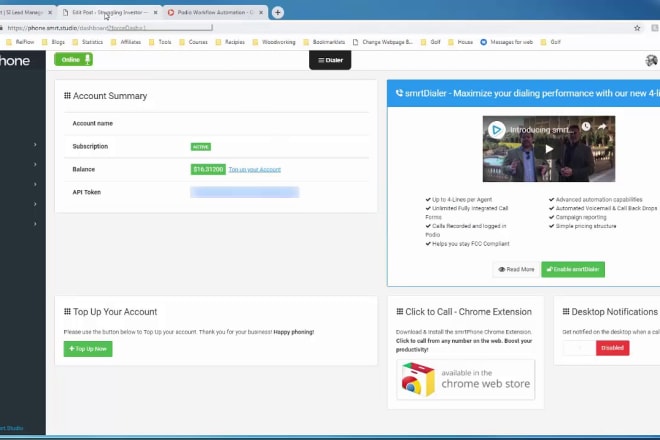Open the Tools bookmark folder
660x440 pixels.
pos(160,42)
